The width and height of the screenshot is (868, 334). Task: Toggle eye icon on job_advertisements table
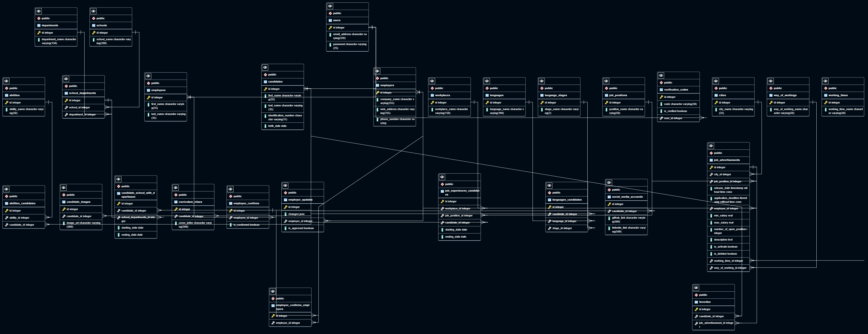point(711,146)
